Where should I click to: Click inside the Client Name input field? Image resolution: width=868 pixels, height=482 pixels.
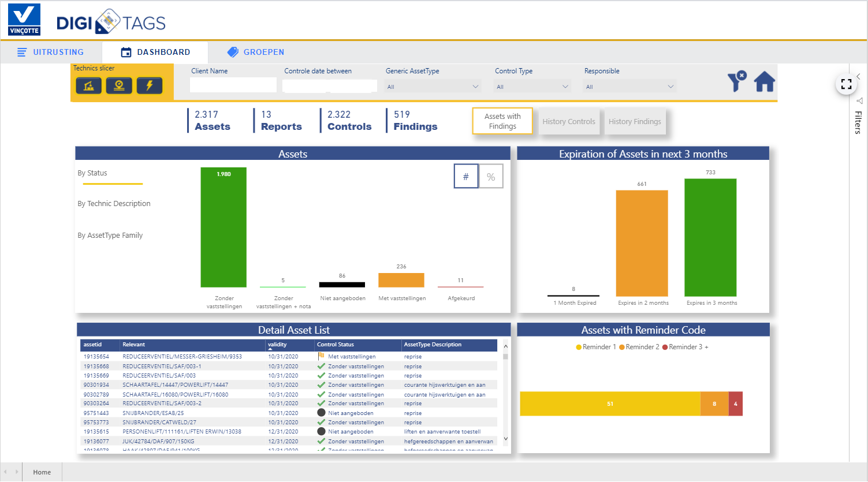(233, 85)
